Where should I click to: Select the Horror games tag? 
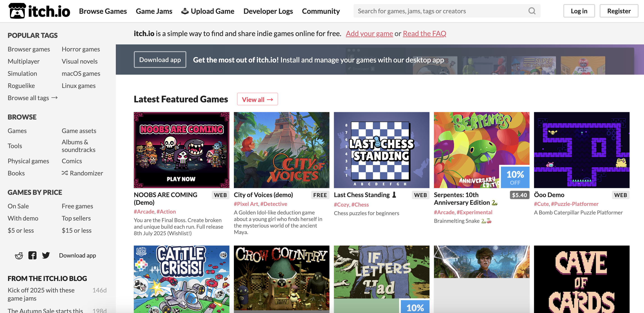point(81,49)
